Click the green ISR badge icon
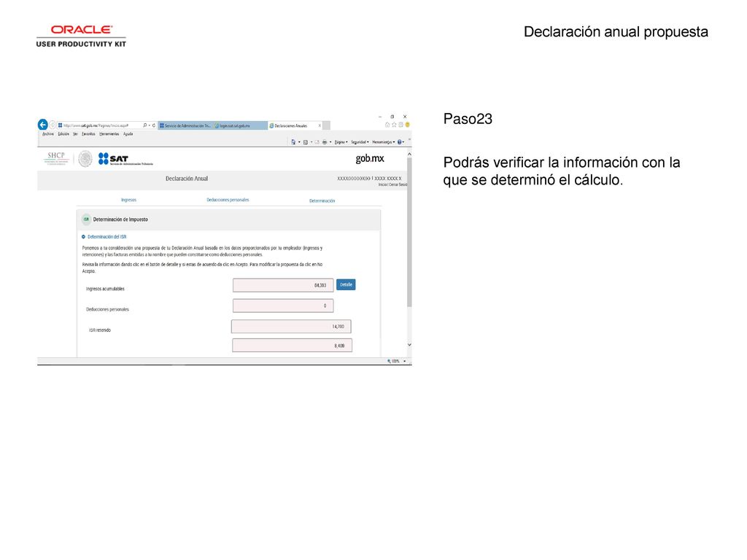This screenshot has width=747, height=560. [x=86, y=219]
